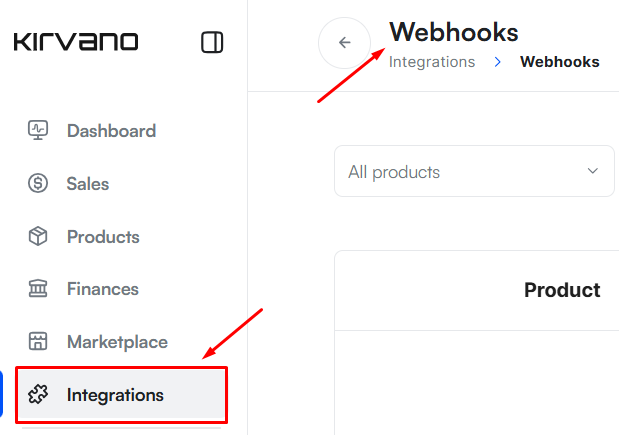619x435 pixels.
Task: Click the Sales dollar-sign icon
Action: point(38,183)
